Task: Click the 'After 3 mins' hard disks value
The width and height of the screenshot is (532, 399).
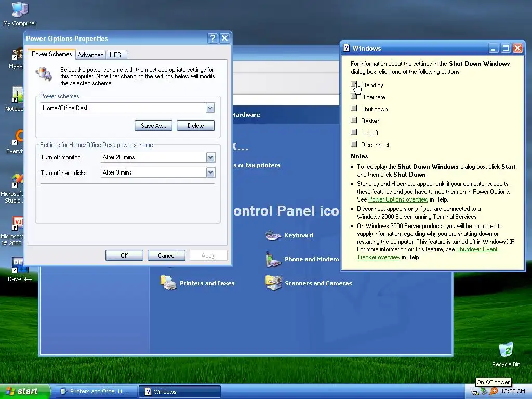Action: coord(117,172)
